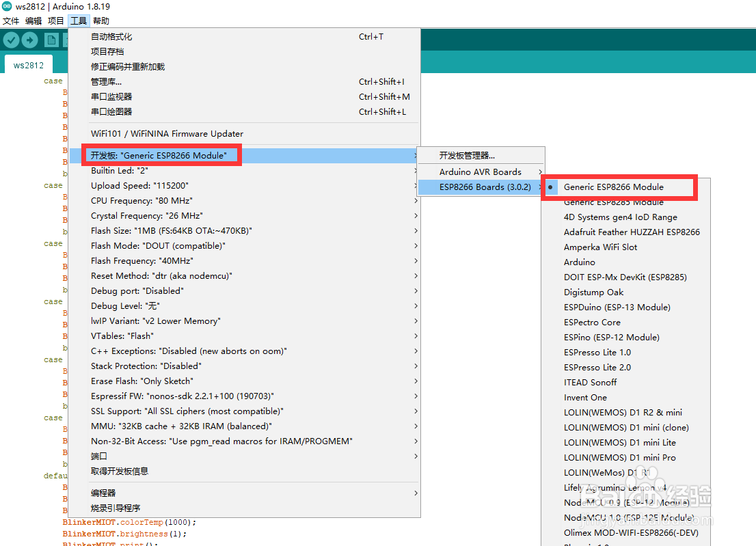
Task: Click the New sketch toolbar icon
Action: tap(51, 40)
